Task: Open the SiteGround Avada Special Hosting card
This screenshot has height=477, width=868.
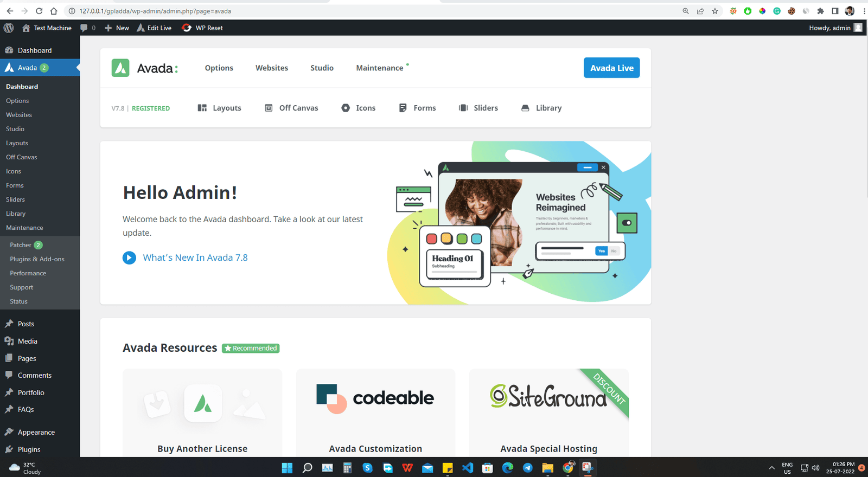Action: (x=549, y=413)
